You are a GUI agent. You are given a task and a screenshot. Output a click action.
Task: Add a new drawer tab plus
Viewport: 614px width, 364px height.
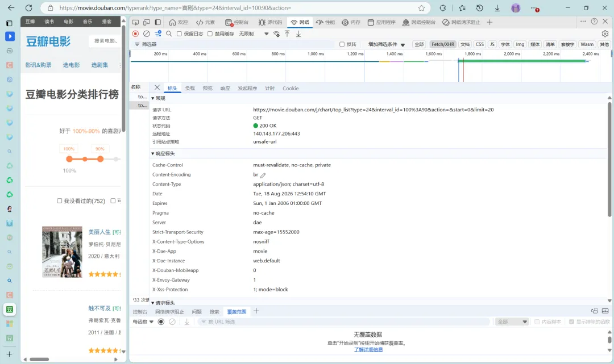(x=256, y=311)
